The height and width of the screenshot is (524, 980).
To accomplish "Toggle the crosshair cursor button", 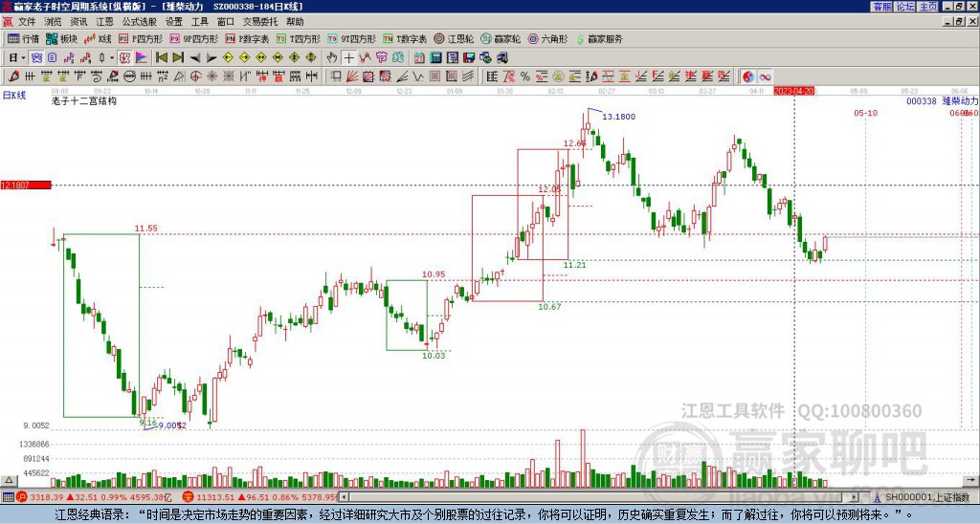I will tap(348, 58).
